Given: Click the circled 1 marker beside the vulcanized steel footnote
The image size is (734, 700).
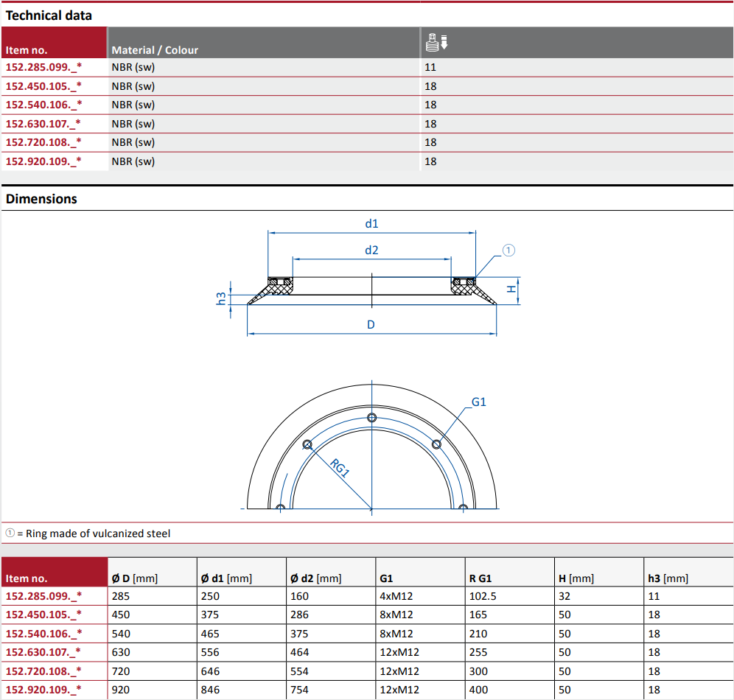Looking at the screenshot, I should pos(10,533).
